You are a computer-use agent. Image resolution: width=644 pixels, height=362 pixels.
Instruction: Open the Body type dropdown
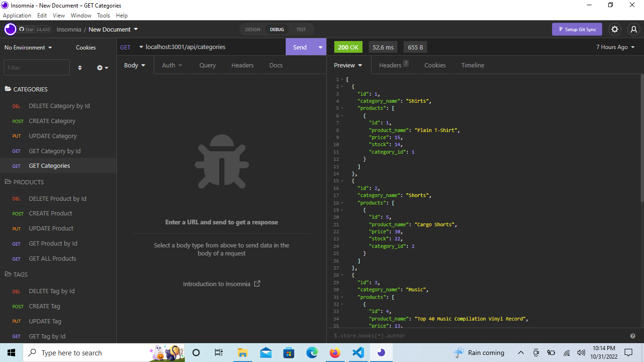pyautogui.click(x=135, y=65)
